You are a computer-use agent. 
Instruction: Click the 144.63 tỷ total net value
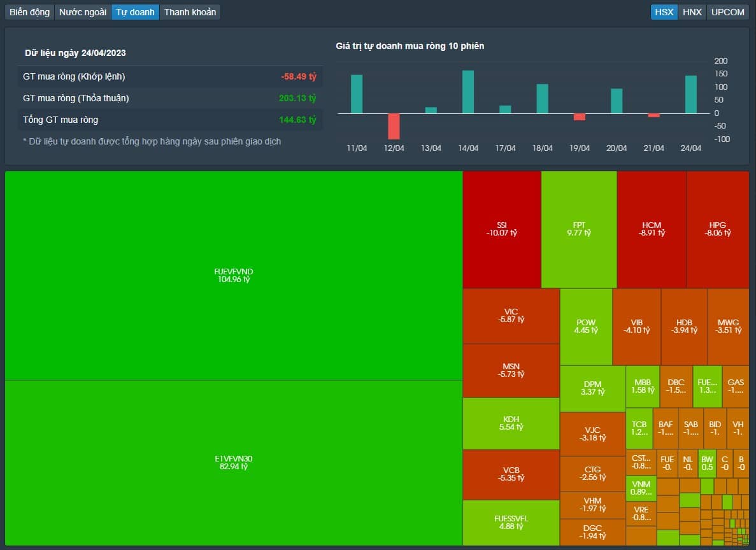tap(297, 120)
